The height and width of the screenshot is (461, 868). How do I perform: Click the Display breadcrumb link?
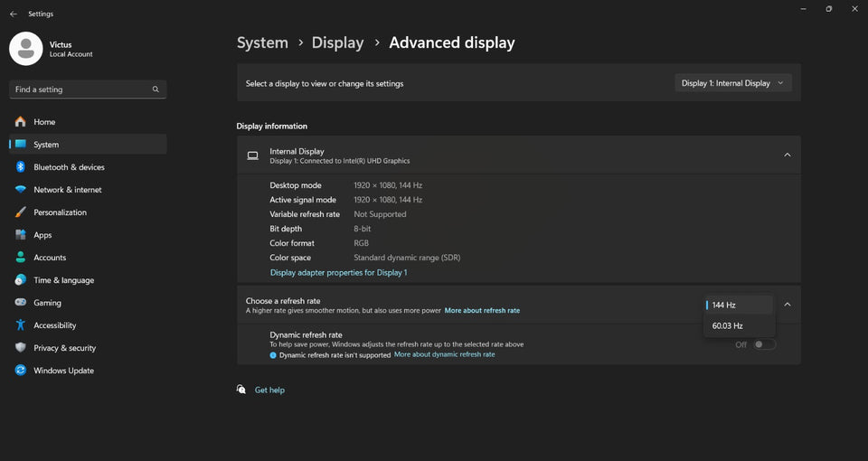pos(337,42)
